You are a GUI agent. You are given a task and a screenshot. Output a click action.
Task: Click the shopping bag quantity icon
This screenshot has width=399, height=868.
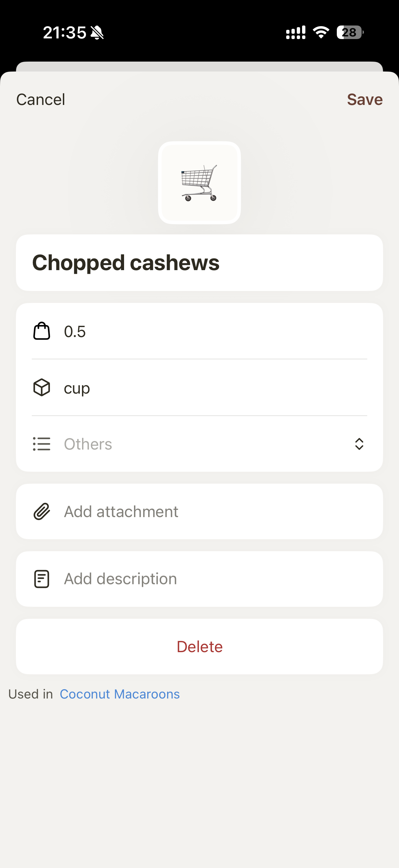coord(42,331)
